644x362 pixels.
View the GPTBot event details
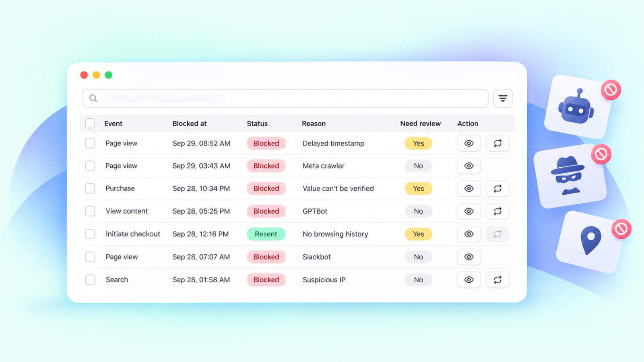(x=469, y=211)
